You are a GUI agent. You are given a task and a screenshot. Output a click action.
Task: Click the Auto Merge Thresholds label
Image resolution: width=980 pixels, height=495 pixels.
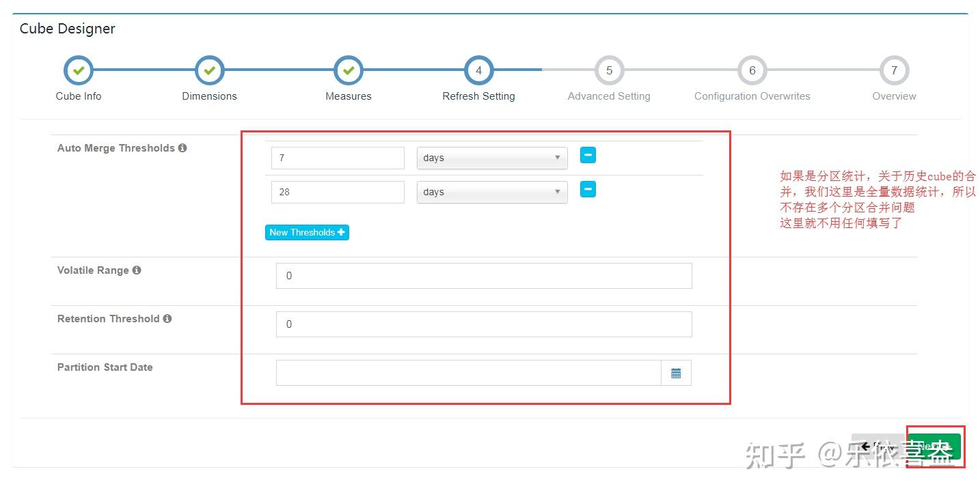tap(116, 148)
